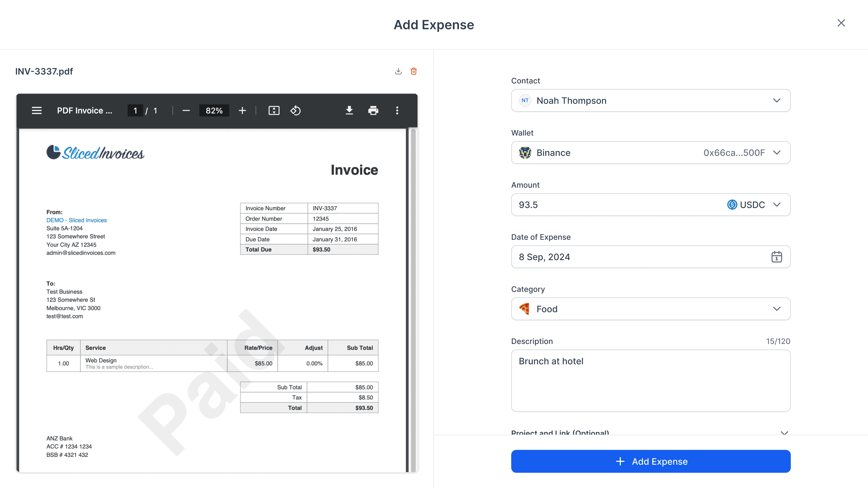Open the Contact dropdown
868x488 pixels.
pyautogui.click(x=777, y=100)
